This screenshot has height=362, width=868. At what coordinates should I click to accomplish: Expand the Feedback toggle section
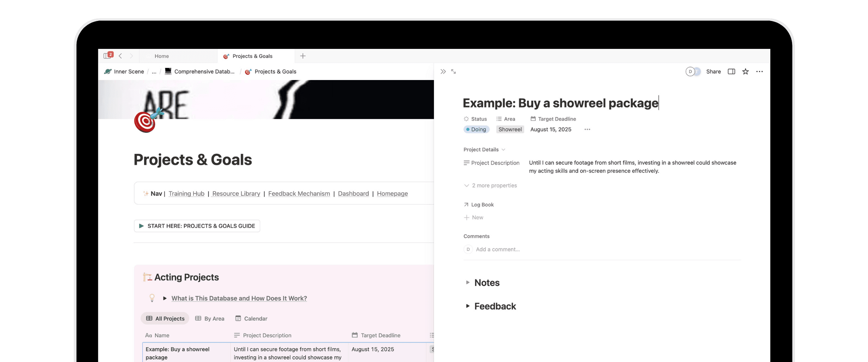point(468,306)
